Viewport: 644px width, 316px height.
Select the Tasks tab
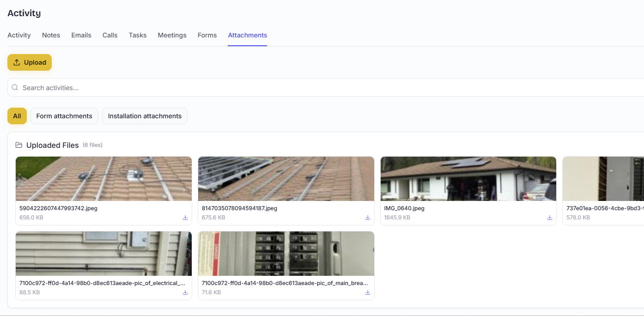pyautogui.click(x=138, y=35)
